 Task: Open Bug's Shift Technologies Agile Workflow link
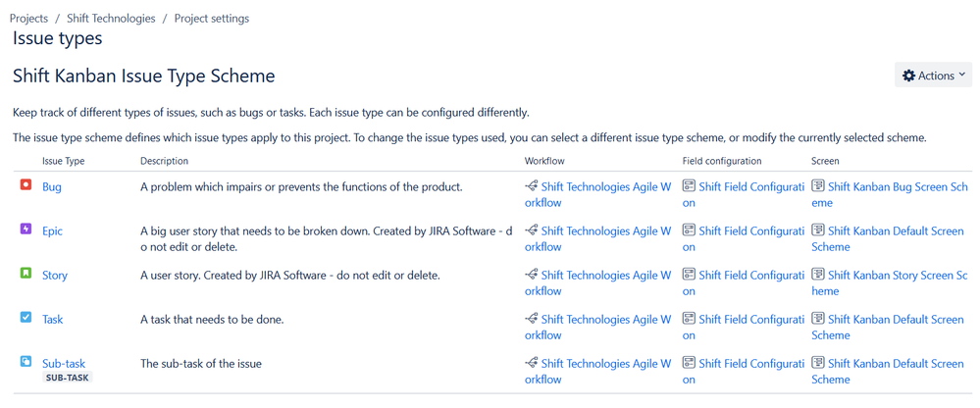(x=598, y=194)
